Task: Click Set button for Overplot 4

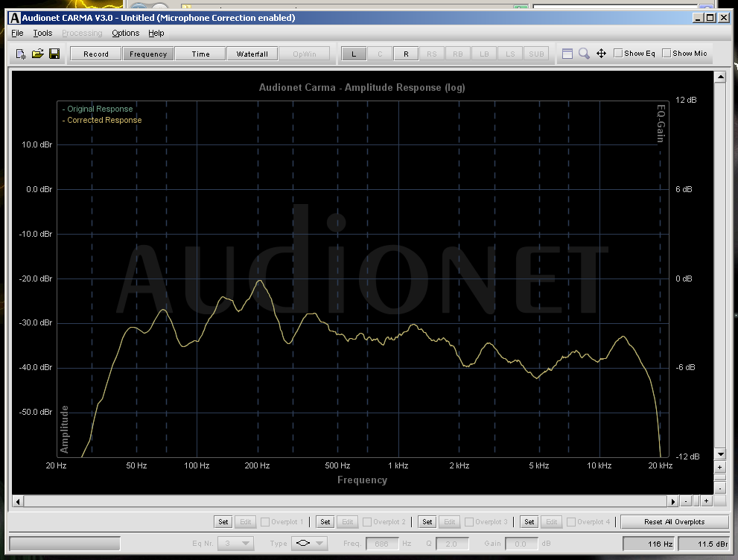Action: (529, 522)
